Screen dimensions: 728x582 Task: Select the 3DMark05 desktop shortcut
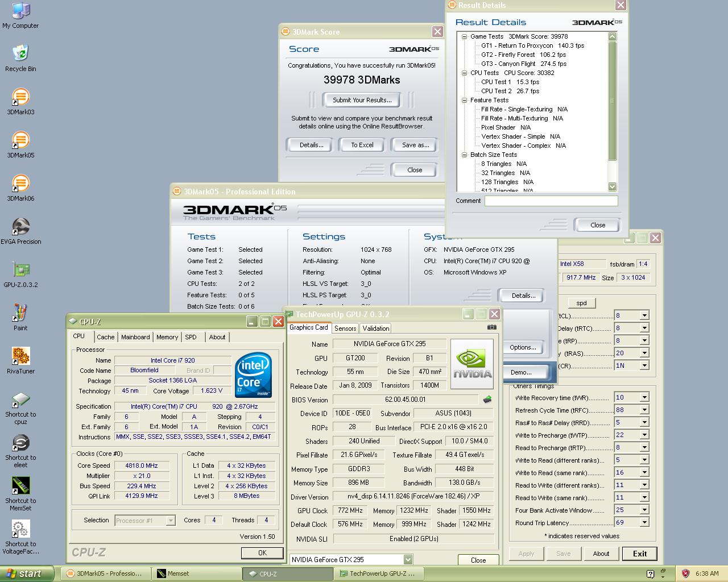[x=20, y=145]
